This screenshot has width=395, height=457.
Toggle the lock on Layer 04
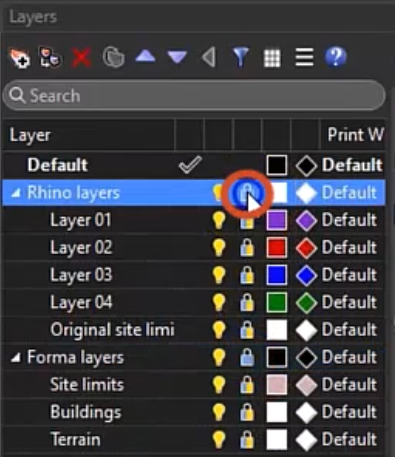pyautogui.click(x=247, y=303)
